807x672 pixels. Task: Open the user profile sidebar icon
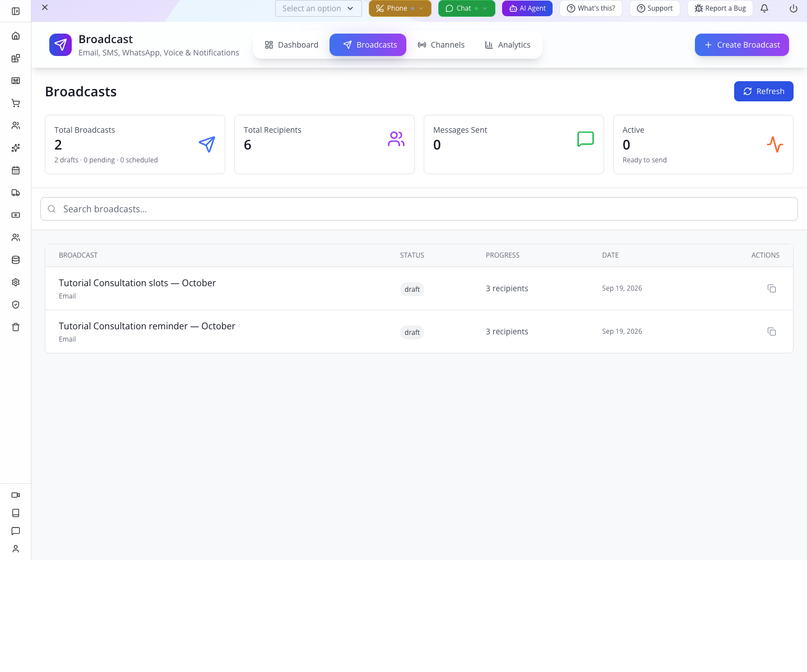[16, 549]
